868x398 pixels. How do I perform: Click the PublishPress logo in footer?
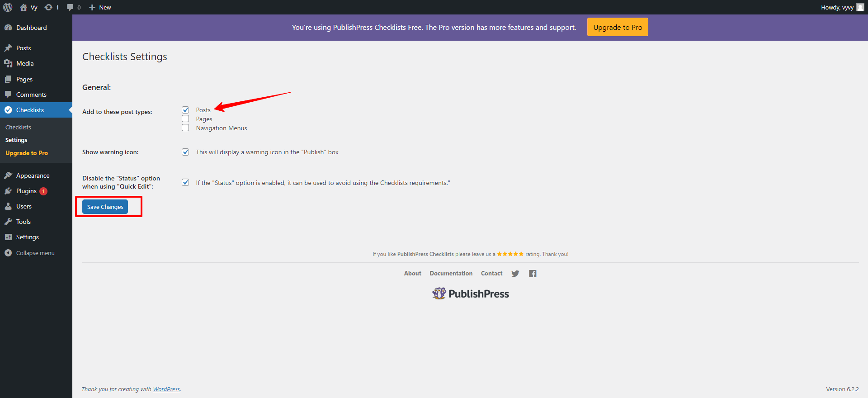[470, 294]
